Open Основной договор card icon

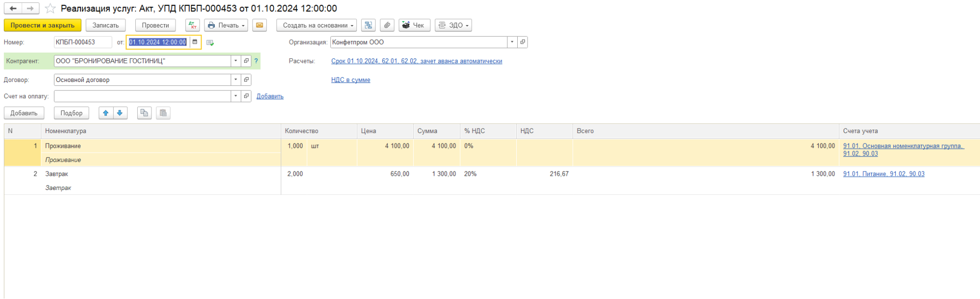[x=247, y=80]
